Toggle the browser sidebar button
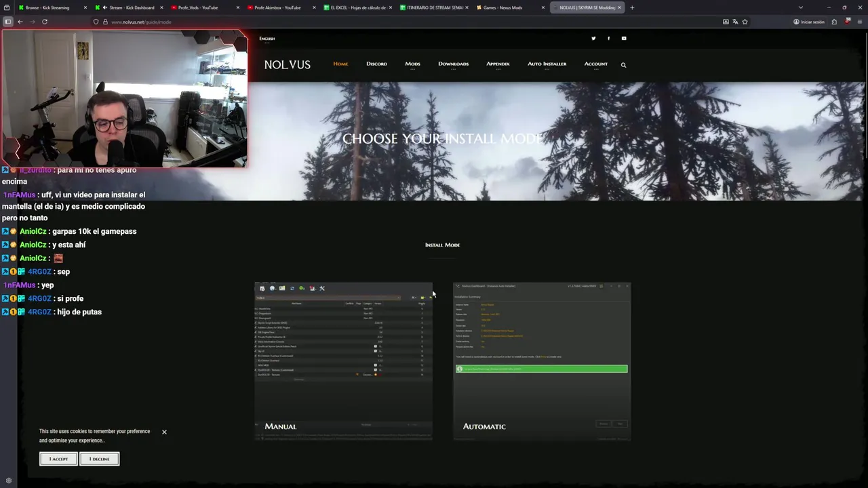The width and height of the screenshot is (868, 488). click(x=8, y=22)
